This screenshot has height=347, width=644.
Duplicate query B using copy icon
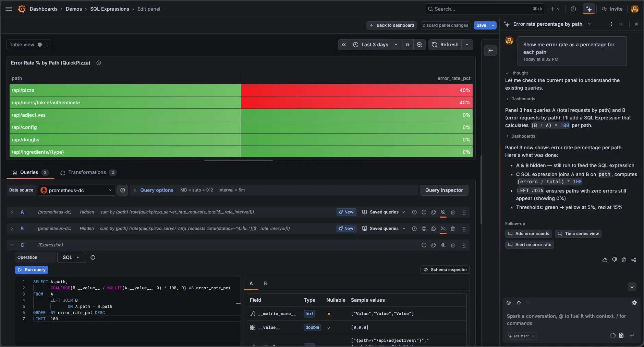pyautogui.click(x=433, y=229)
